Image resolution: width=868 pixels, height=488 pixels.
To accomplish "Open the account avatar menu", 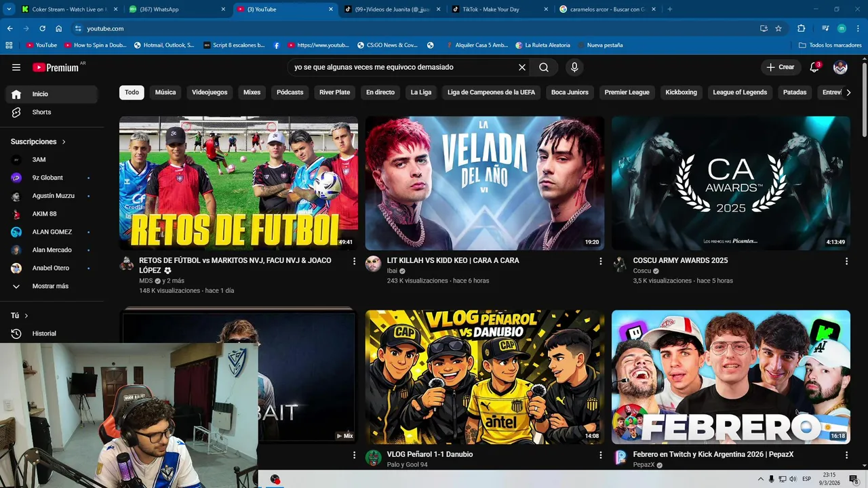I will tap(840, 67).
